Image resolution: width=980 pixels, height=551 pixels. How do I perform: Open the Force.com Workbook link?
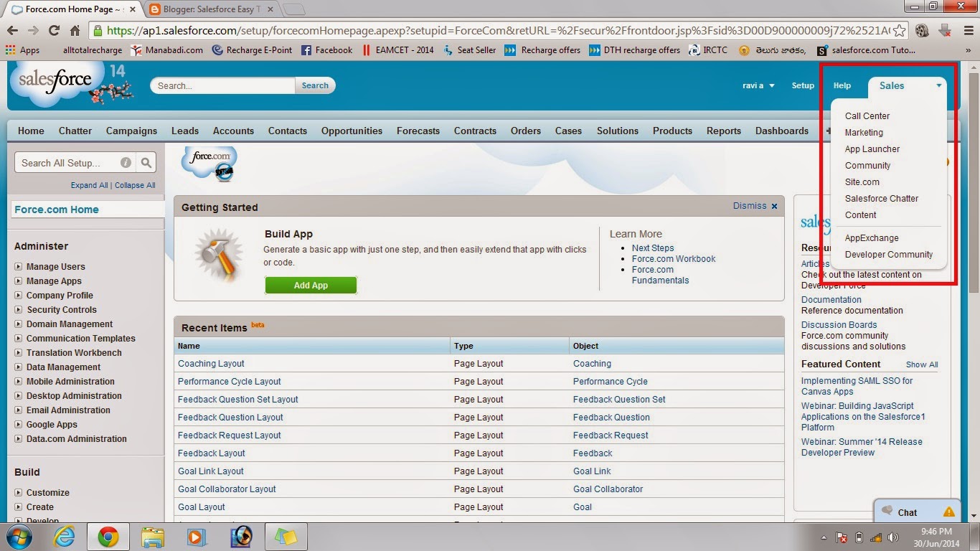tap(673, 258)
